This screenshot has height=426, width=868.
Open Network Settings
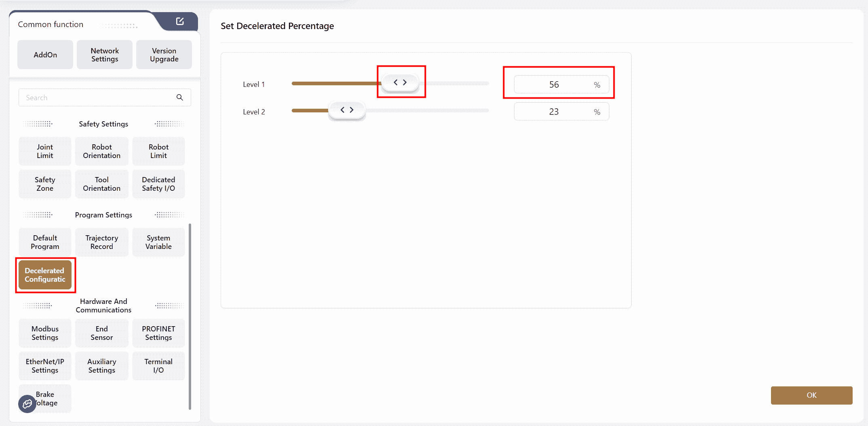tap(105, 55)
